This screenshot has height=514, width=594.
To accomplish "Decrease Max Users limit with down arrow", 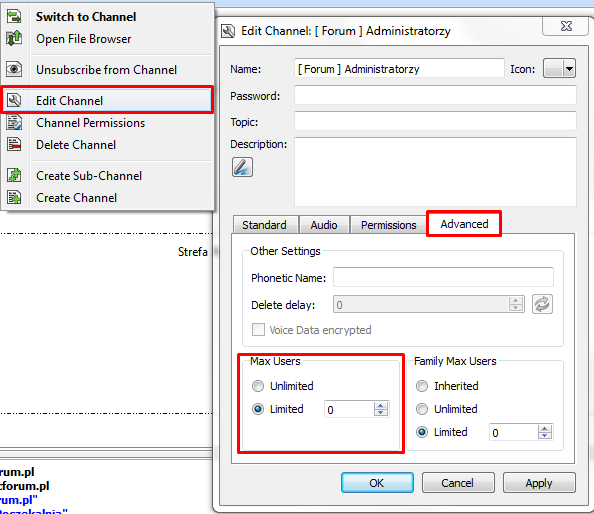I will point(381,413).
